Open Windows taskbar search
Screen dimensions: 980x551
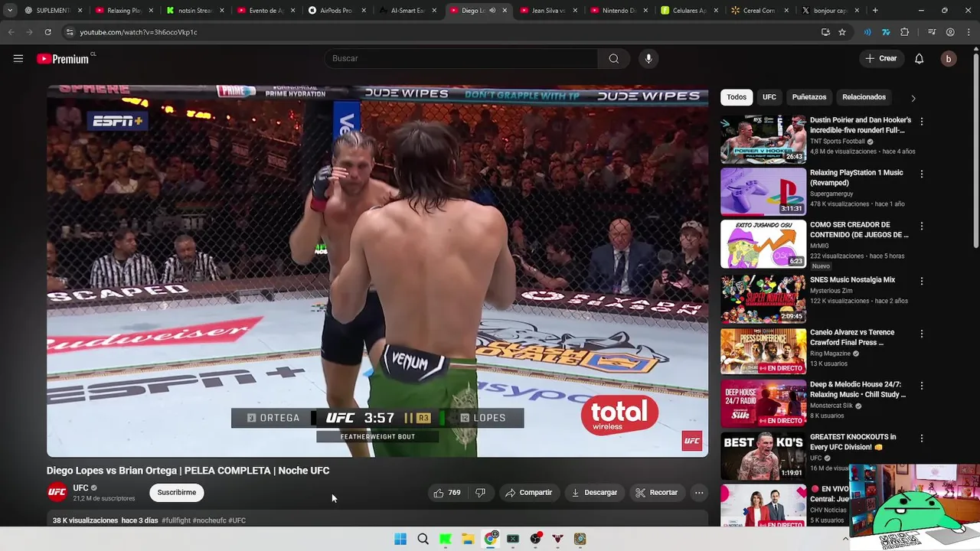click(x=423, y=539)
